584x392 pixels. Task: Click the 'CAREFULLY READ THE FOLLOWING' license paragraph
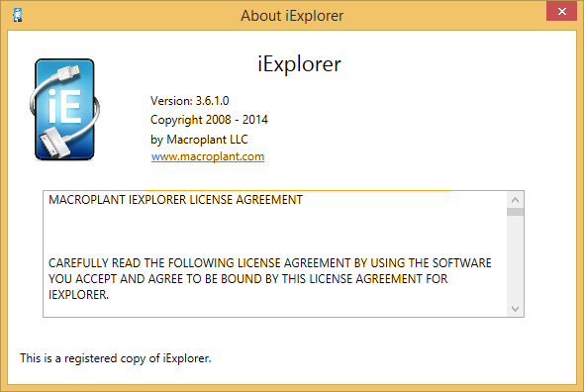(x=269, y=279)
